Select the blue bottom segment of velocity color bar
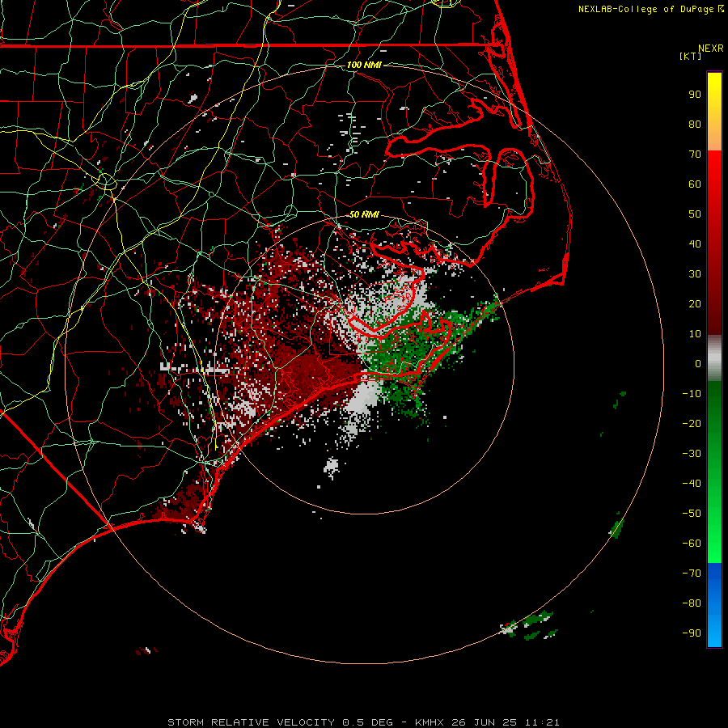The width and height of the screenshot is (728, 728). [714, 604]
